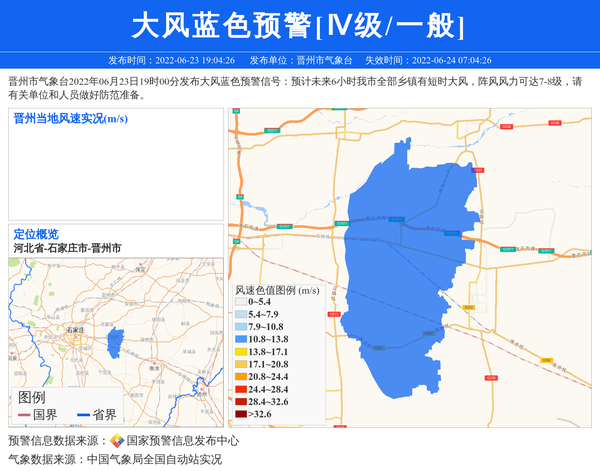Image resolution: width=600 pixels, height=471 pixels.
Task: Click the red 24.4~28.4 color swatch
Action: point(241,389)
